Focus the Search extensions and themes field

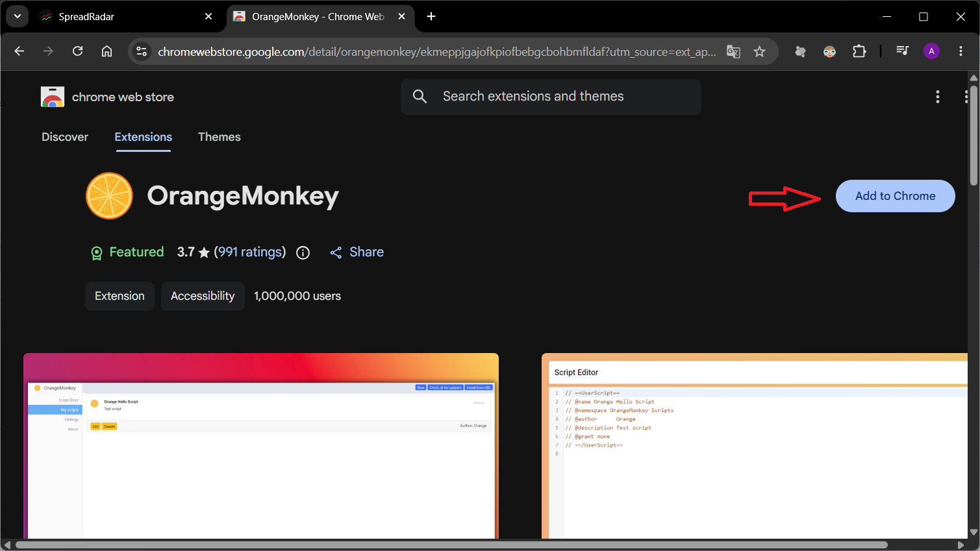coord(551,97)
